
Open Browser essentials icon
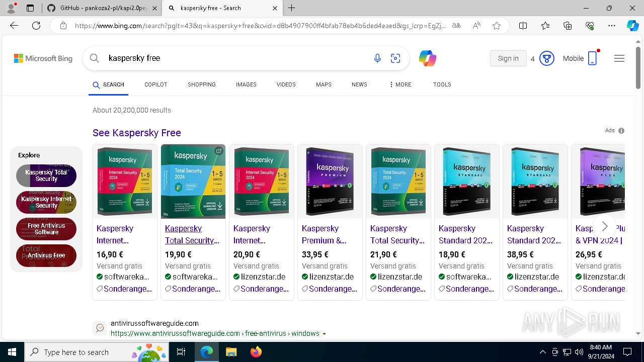point(590,26)
